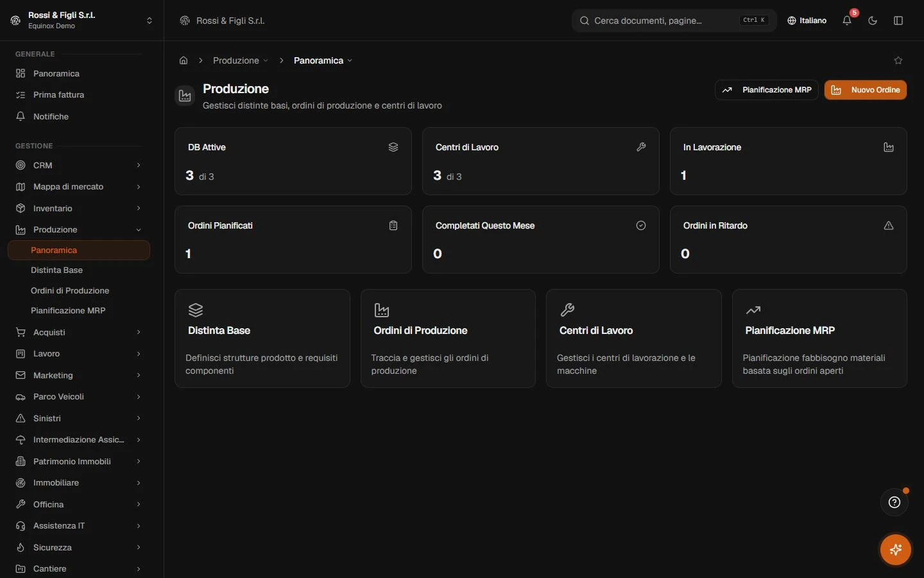Expand the Marketing sidebar item

pyautogui.click(x=79, y=375)
